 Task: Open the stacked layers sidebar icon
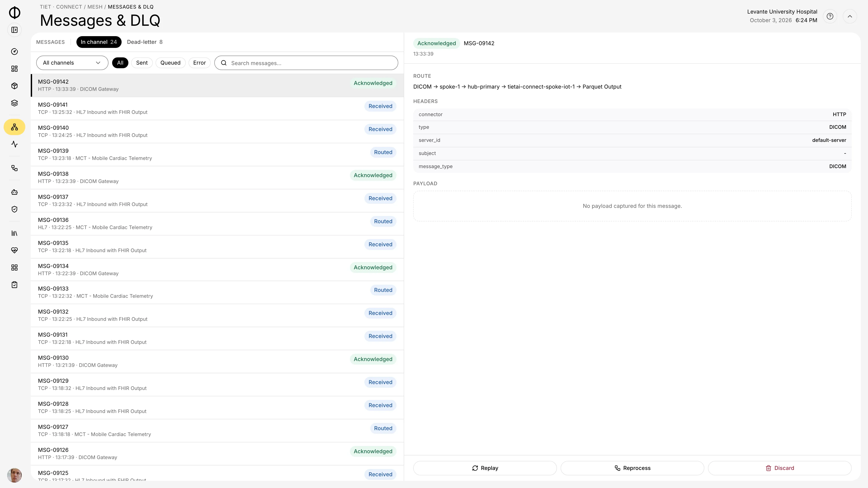point(14,103)
